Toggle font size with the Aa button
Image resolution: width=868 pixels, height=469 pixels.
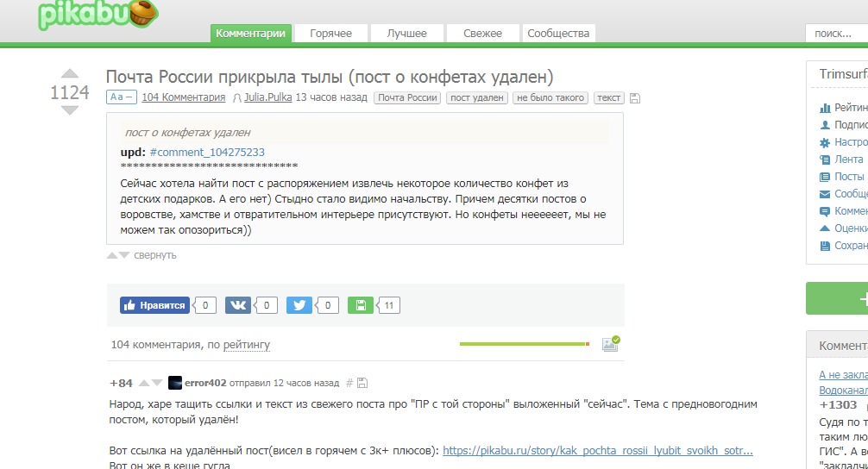click(x=121, y=97)
